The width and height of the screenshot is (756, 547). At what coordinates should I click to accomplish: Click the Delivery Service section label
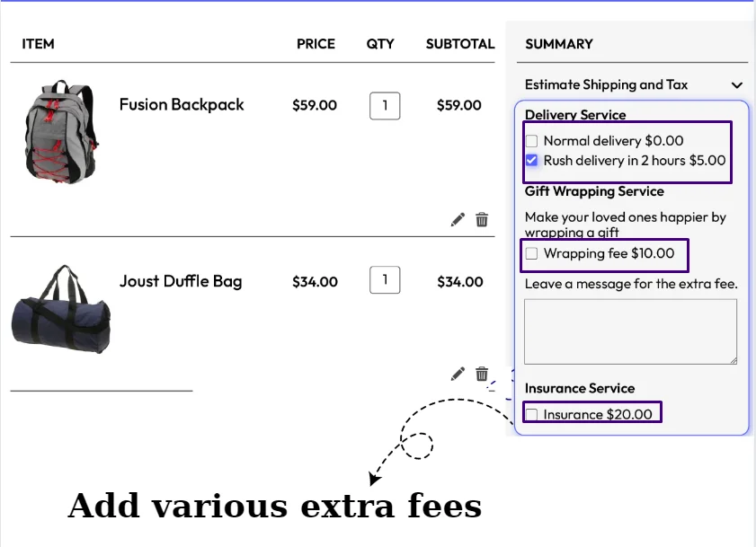point(575,115)
